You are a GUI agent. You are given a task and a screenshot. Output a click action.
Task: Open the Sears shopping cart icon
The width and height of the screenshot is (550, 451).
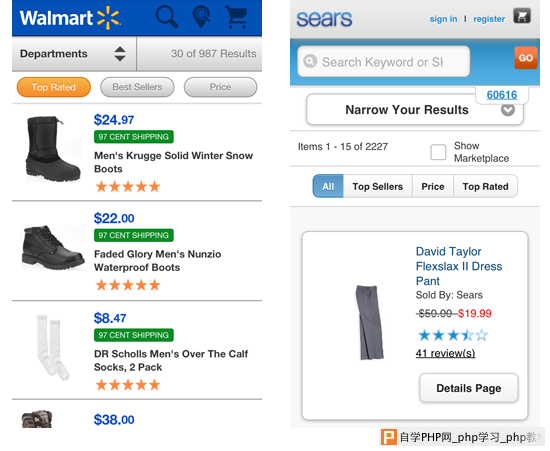(x=522, y=16)
